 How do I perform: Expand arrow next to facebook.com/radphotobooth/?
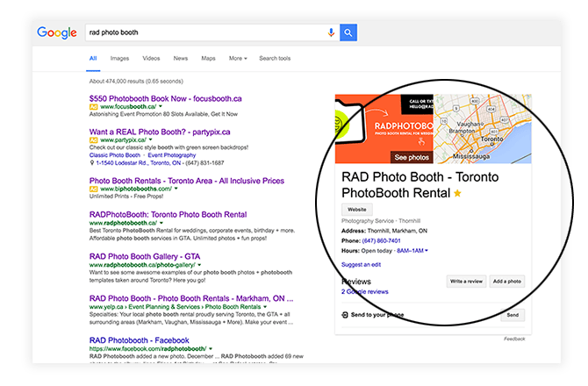pyautogui.click(x=211, y=348)
